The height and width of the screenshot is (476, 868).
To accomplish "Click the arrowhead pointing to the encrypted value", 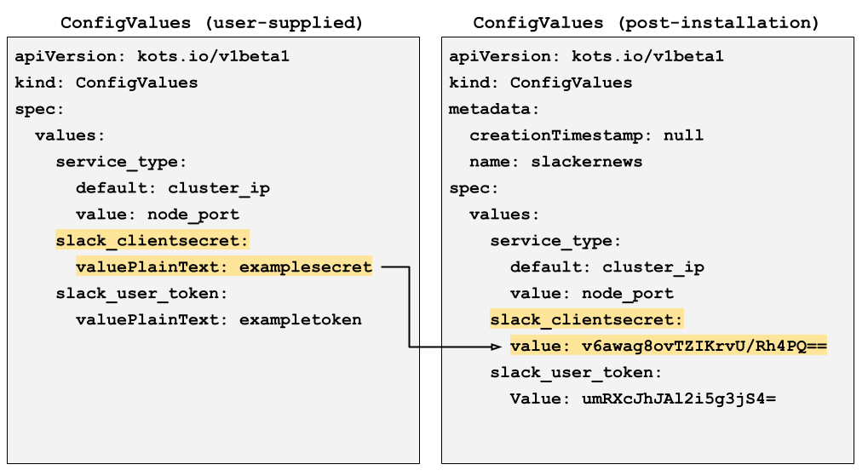I will pos(497,347).
